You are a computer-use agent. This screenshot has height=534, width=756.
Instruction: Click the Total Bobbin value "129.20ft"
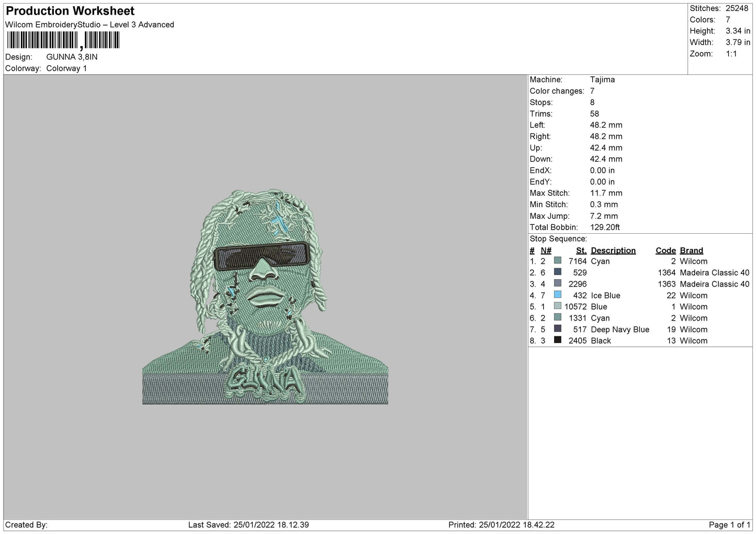[605, 228]
